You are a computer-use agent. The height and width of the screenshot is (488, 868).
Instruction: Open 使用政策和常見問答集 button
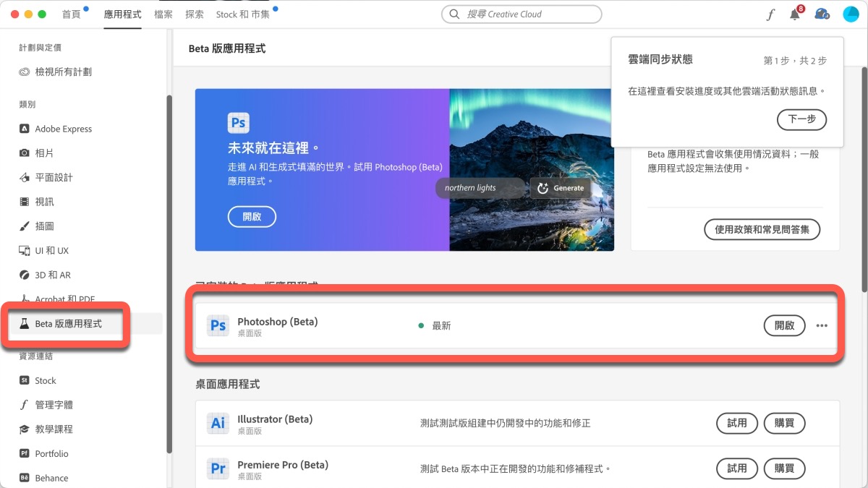(762, 230)
